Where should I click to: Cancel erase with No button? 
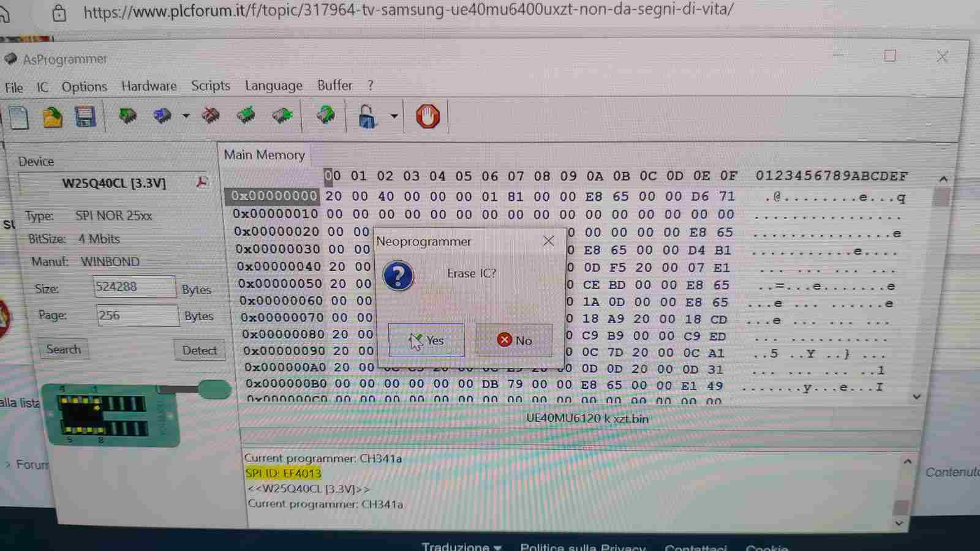click(514, 340)
